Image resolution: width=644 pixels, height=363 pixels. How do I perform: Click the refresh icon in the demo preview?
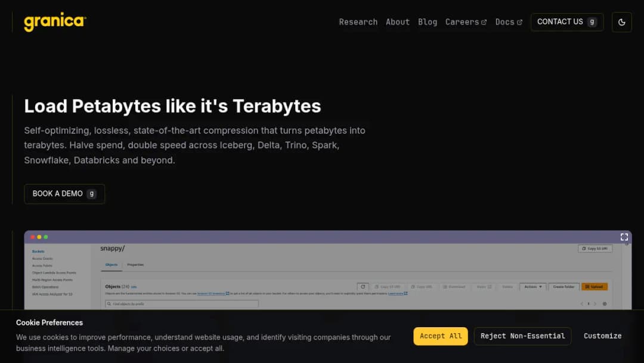[363, 287]
